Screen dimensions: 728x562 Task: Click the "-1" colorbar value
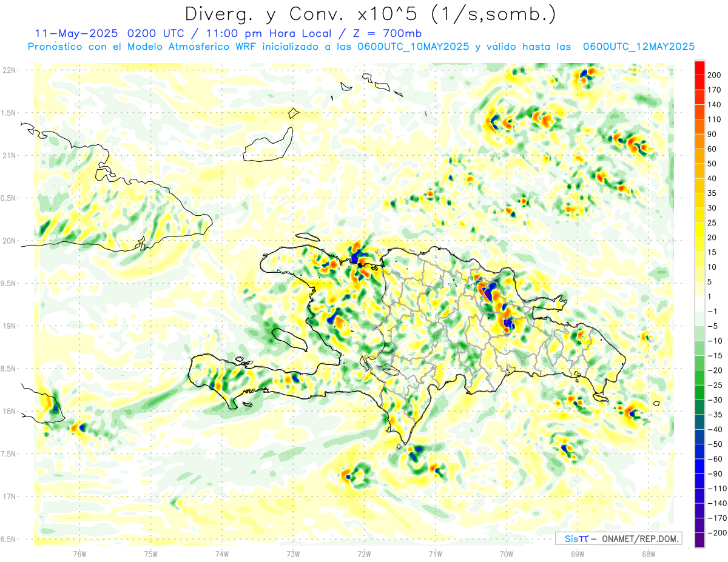713,312
